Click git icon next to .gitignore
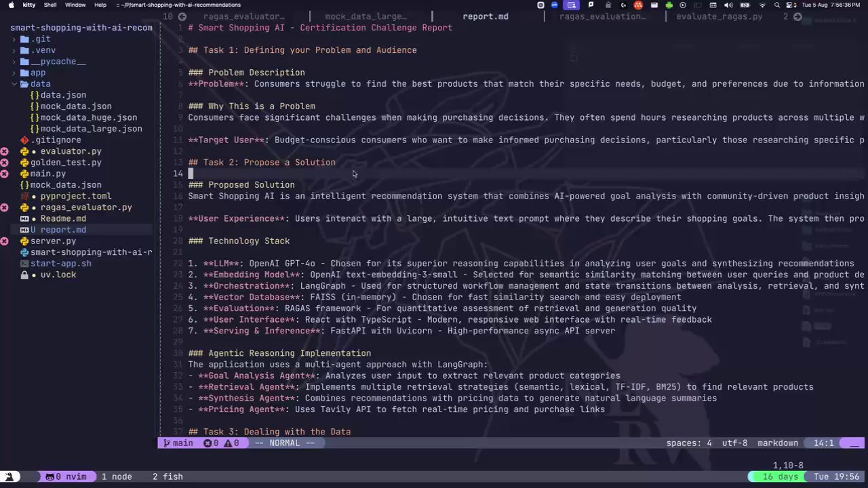Viewport: 868px width, 488px height. tap(24, 140)
